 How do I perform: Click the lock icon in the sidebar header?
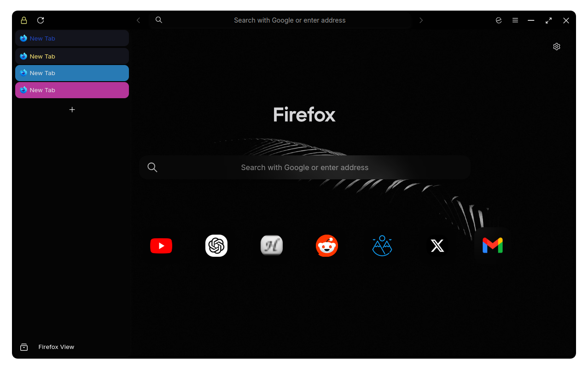(24, 20)
